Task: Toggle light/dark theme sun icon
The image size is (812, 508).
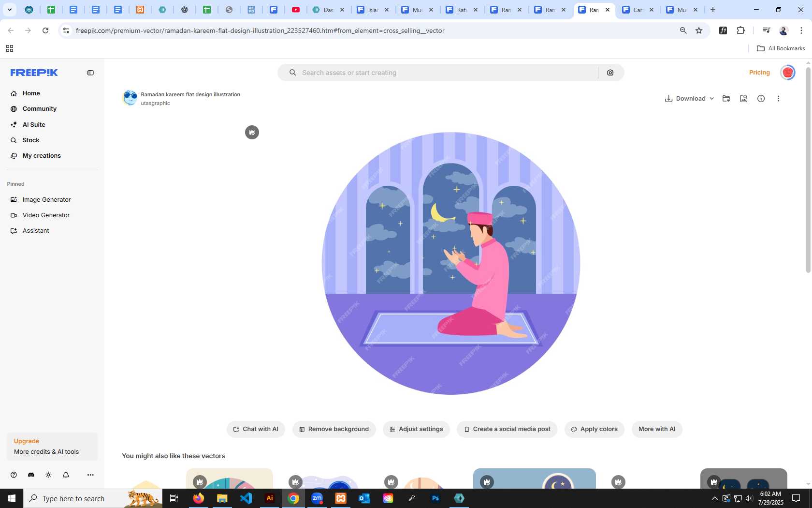Action: [x=48, y=475]
